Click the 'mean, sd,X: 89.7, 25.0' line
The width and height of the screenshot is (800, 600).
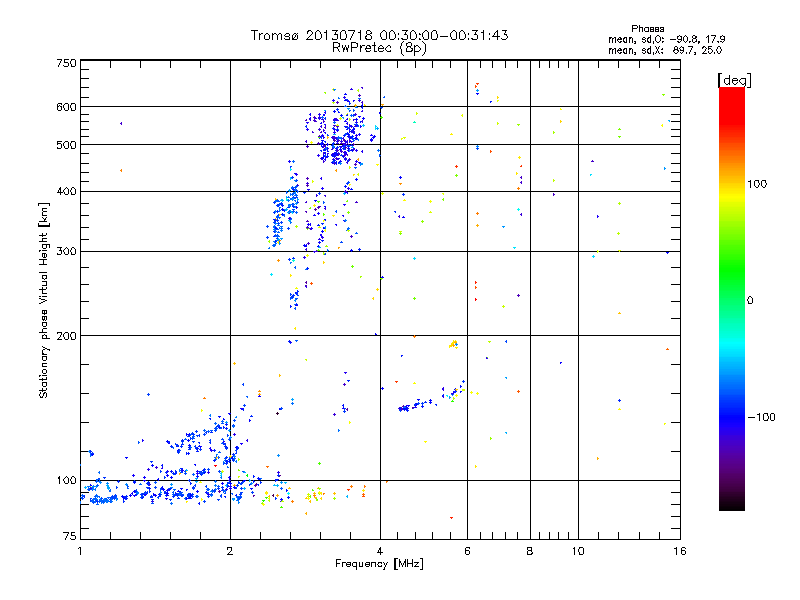(665, 51)
